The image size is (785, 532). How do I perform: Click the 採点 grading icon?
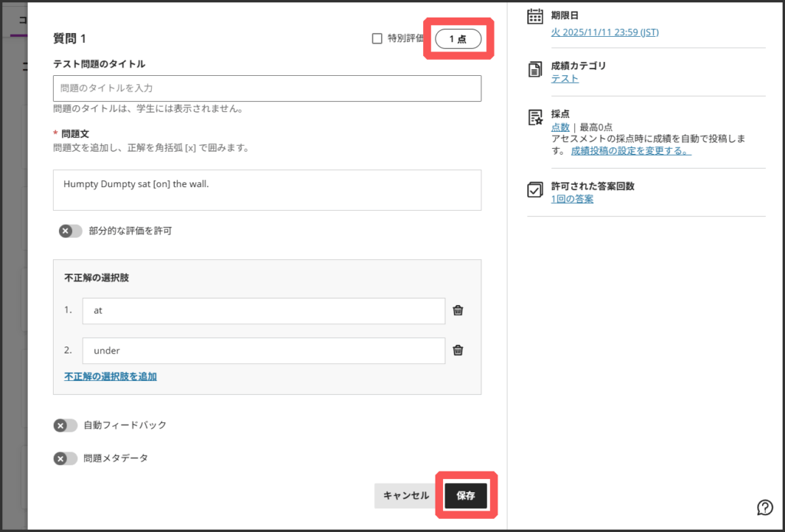[535, 117]
